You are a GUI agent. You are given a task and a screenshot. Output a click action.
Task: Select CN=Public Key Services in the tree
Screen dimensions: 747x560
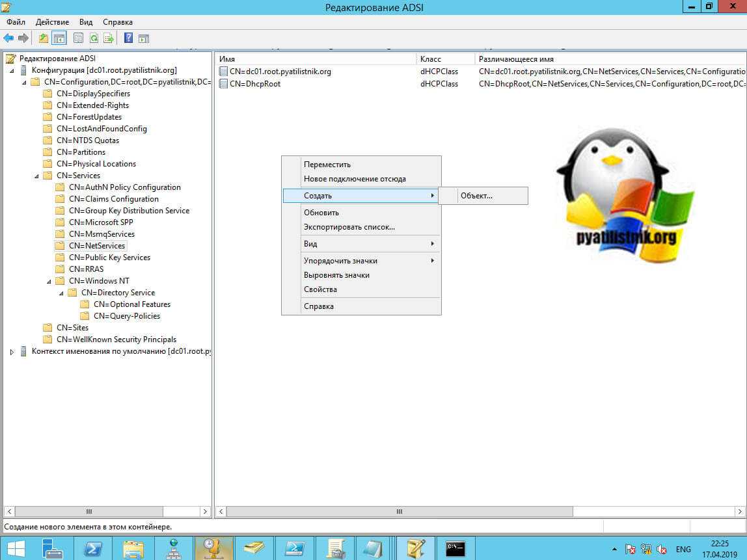click(109, 258)
